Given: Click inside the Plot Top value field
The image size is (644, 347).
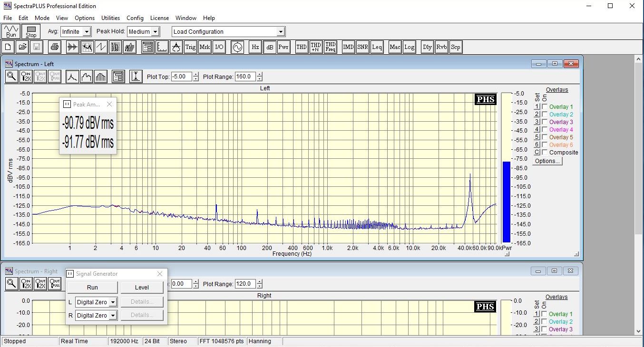Looking at the screenshot, I should pyautogui.click(x=181, y=77).
